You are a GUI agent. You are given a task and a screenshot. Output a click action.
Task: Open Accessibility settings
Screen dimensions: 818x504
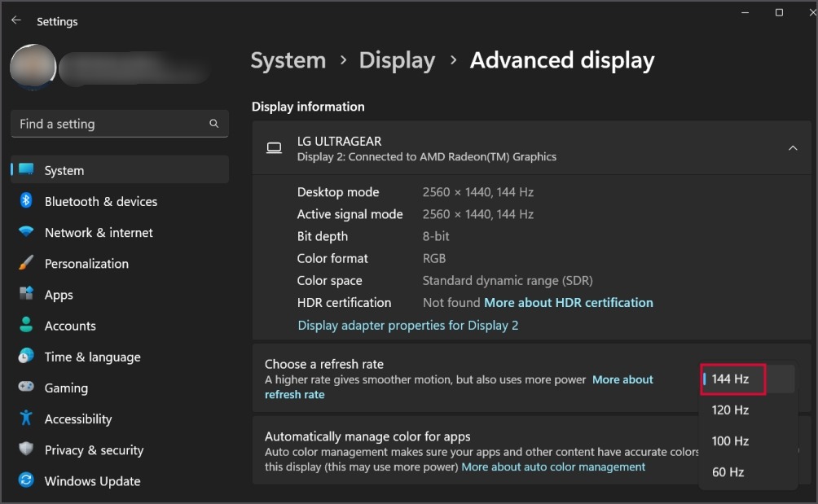point(120,419)
